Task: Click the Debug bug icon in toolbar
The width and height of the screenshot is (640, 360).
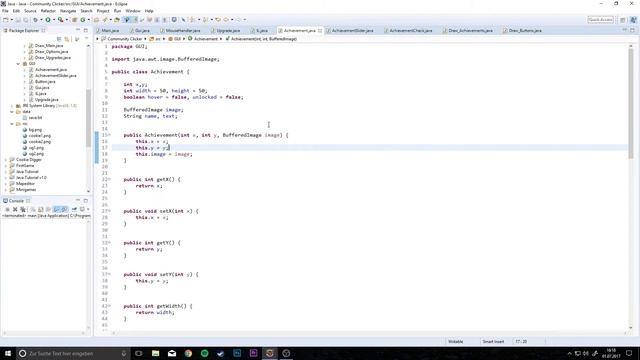Action: [36, 20]
